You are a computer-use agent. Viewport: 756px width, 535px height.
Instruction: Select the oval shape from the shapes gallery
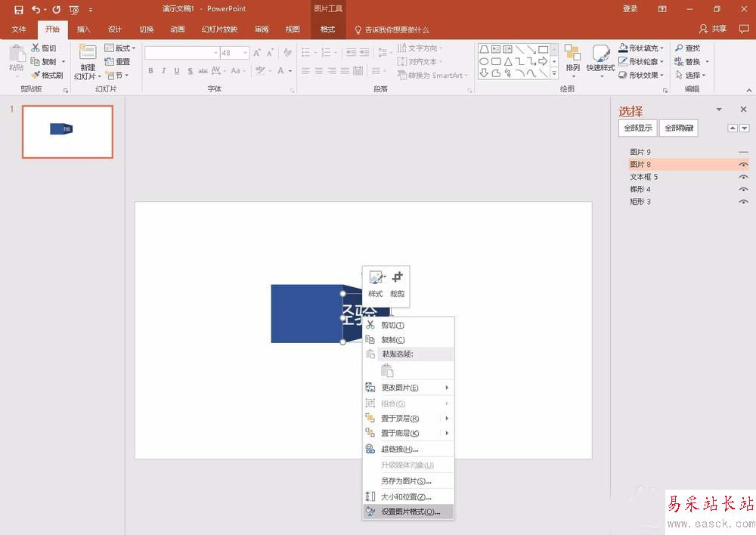coord(484,61)
